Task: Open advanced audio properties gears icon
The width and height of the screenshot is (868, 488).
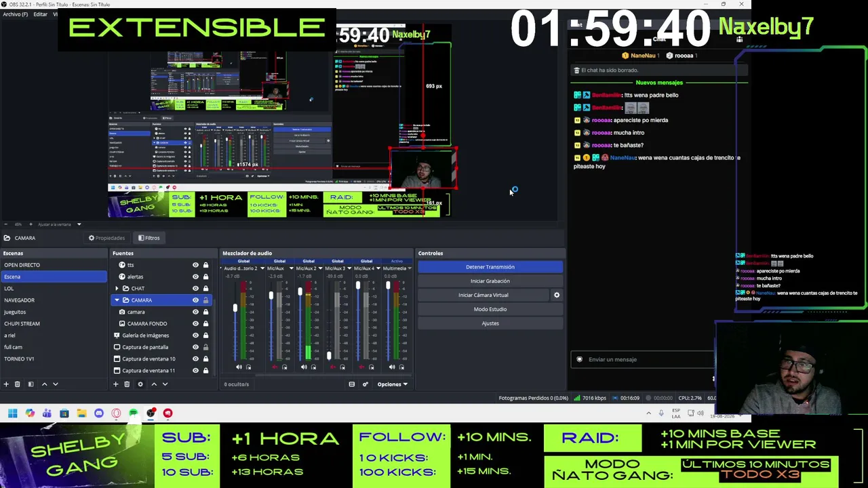Action: coord(365,384)
